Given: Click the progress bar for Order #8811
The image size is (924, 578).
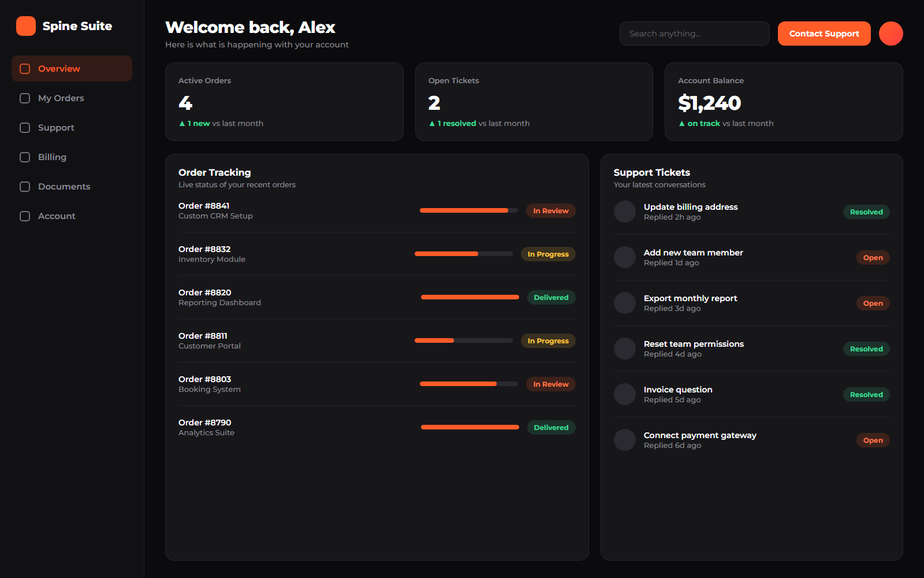Looking at the screenshot, I should click(x=464, y=340).
